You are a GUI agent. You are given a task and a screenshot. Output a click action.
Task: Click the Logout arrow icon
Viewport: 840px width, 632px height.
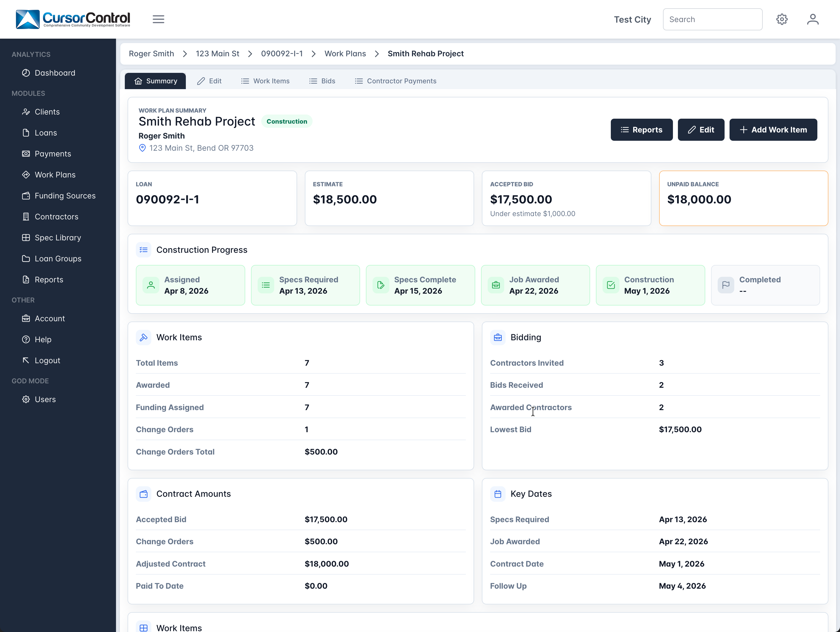[x=26, y=360]
